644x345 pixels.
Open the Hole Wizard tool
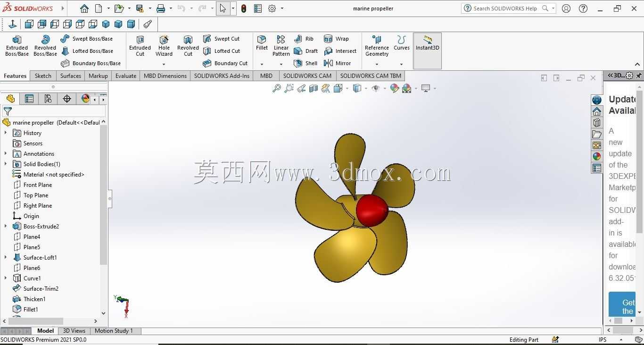point(164,46)
